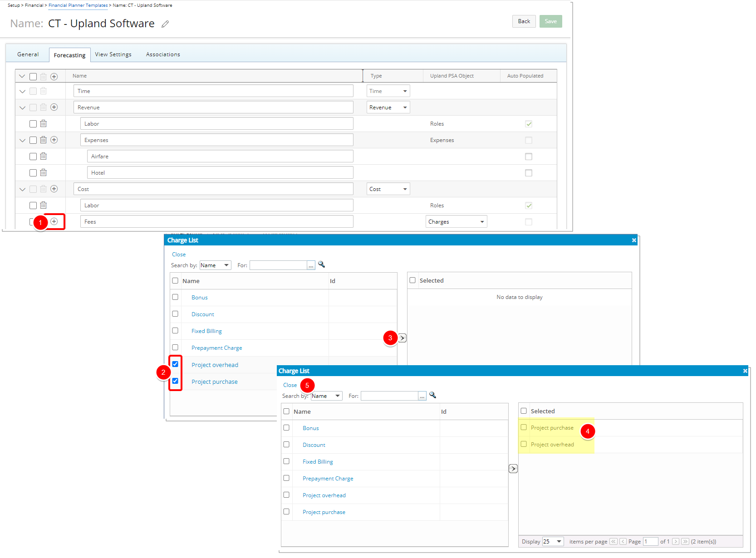Click the Airfare name input field

coord(220,156)
